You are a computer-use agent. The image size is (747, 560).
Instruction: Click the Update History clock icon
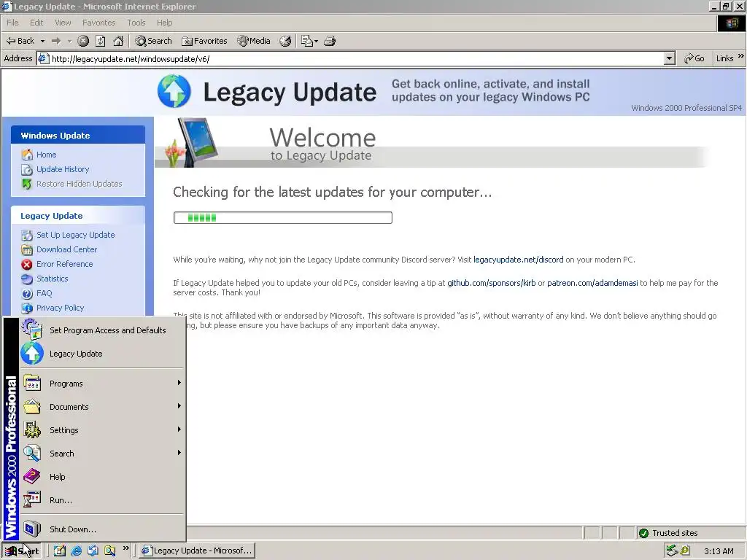(x=27, y=169)
